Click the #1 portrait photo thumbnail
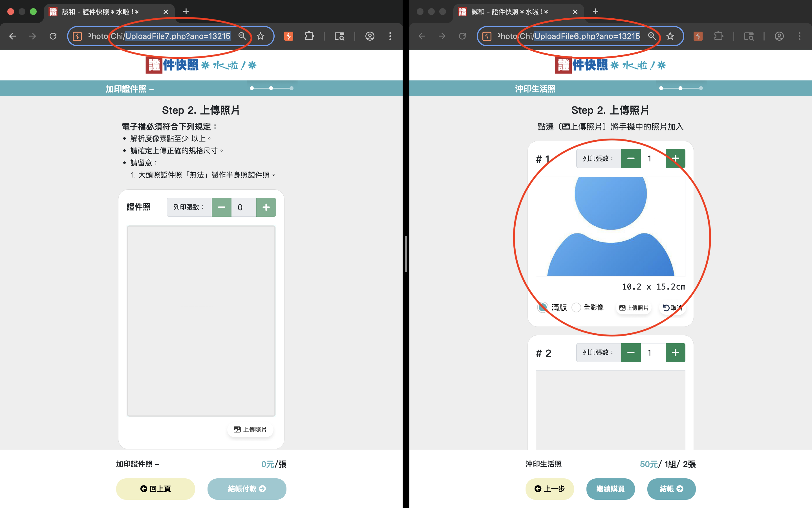The width and height of the screenshot is (812, 508). tap(611, 226)
